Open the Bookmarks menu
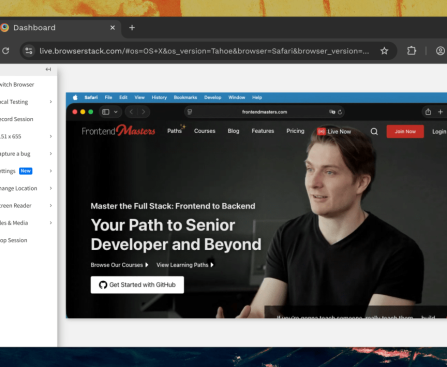This screenshot has height=367, width=447. [x=185, y=97]
